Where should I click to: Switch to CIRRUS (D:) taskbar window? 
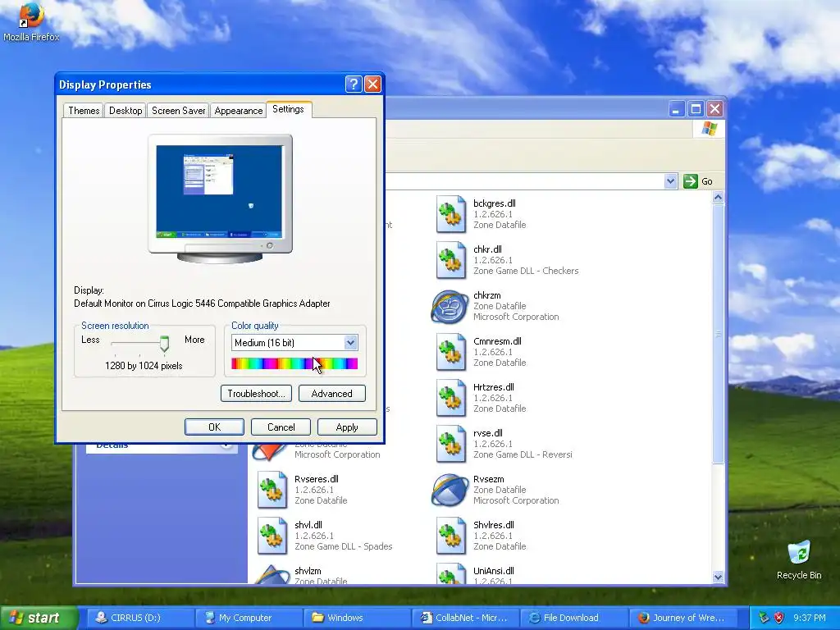pyautogui.click(x=139, y=618)
